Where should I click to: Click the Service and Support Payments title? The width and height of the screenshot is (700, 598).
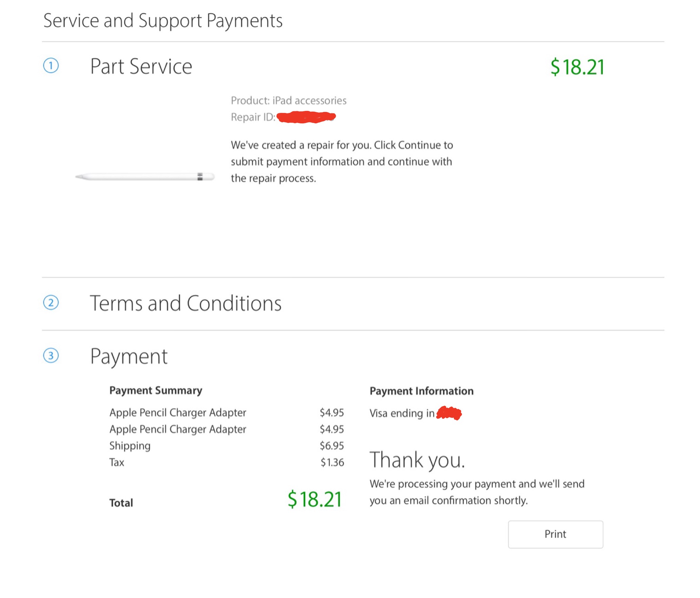click(163, 21)
